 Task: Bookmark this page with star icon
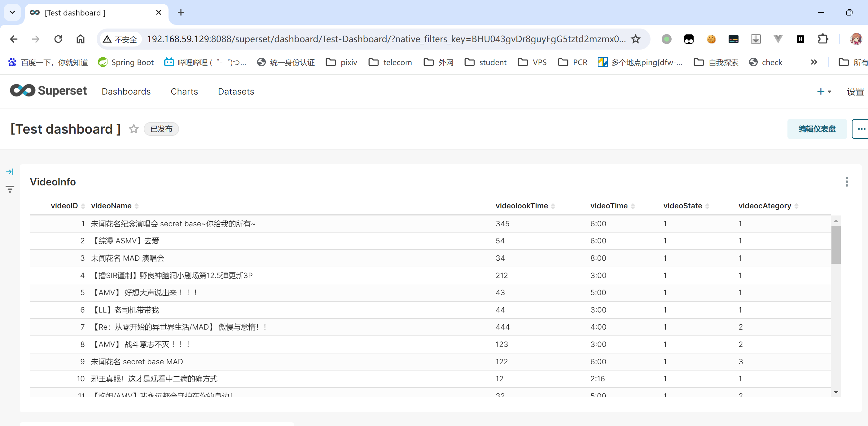(x=635, y=39)
